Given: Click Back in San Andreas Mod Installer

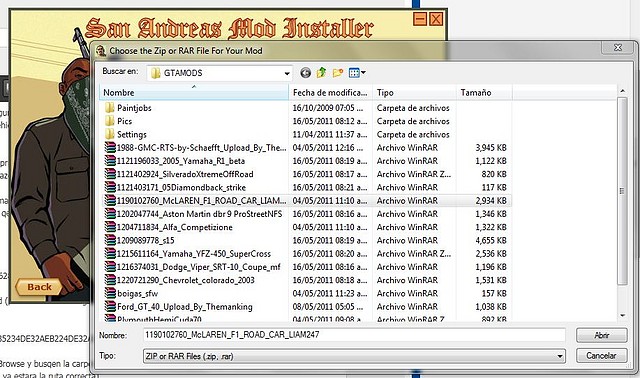Looking at the screenshot, I should (39, 287).
